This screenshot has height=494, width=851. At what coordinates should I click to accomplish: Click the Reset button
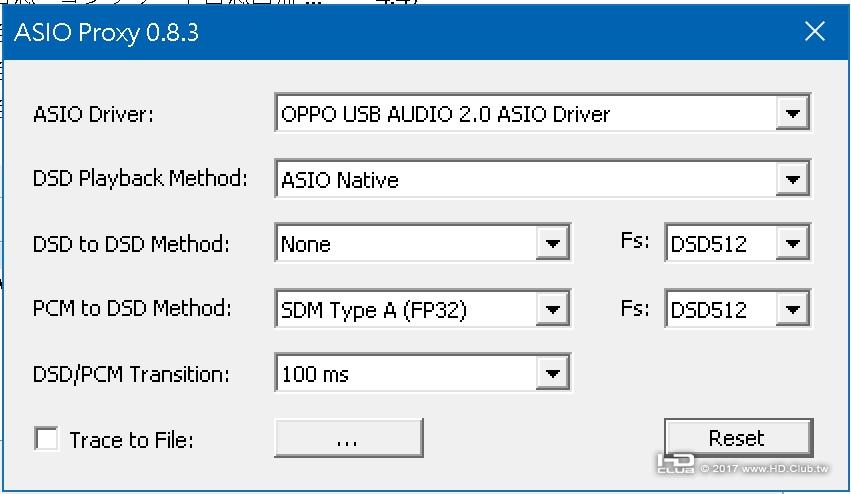click(x=738, y=438)
